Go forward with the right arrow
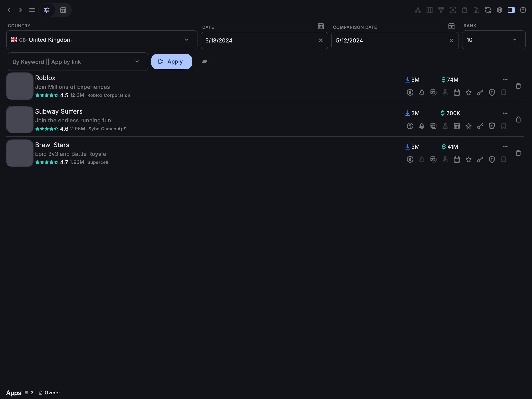Screen dimensions: 532x399 (x=21, y=10)
